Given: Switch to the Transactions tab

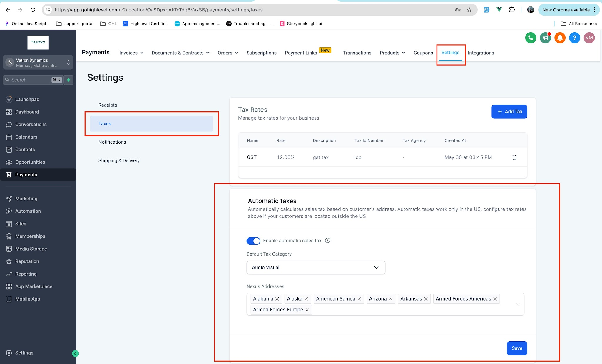Looking at the screenshot, I should 357,53.
